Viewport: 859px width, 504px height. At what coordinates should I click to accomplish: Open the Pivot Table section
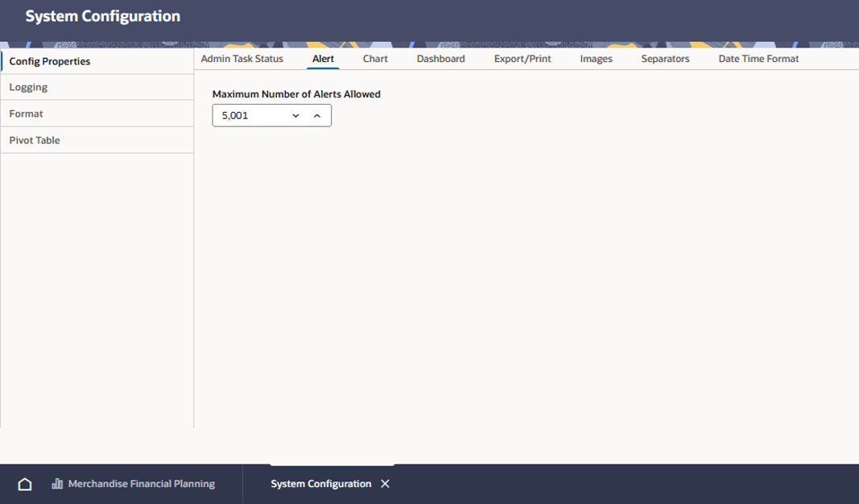tap(97, 140)
